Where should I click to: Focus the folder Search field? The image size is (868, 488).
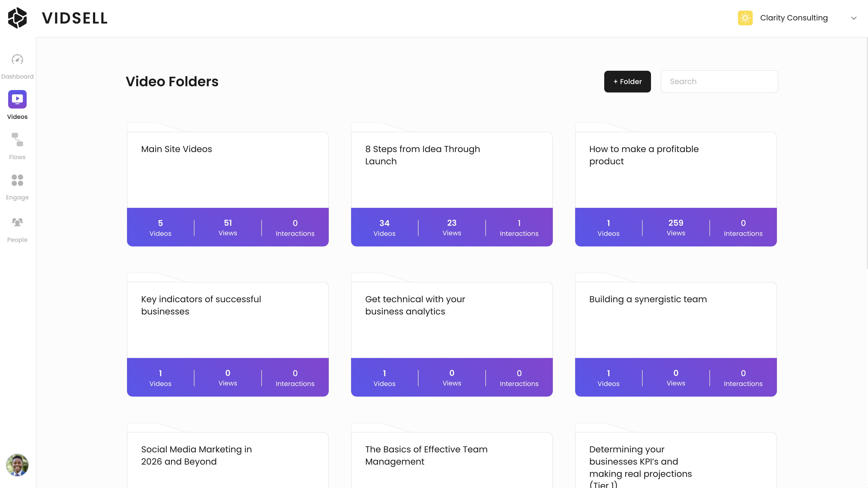point(719,82)
